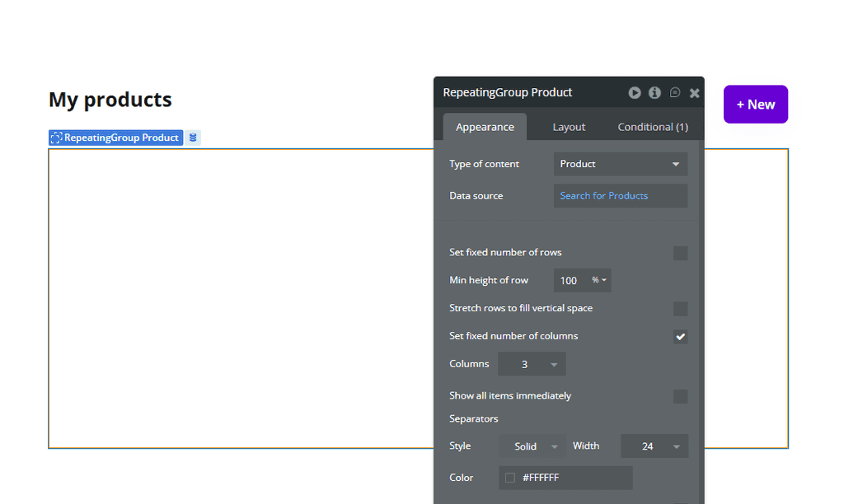
Task: Enable Show all items immediately checkbox
Action: 680,396
